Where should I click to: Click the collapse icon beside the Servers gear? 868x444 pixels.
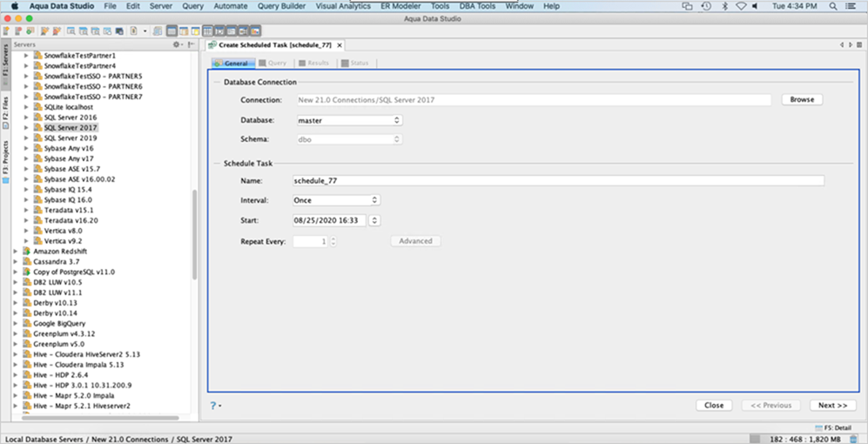point(191,44)
